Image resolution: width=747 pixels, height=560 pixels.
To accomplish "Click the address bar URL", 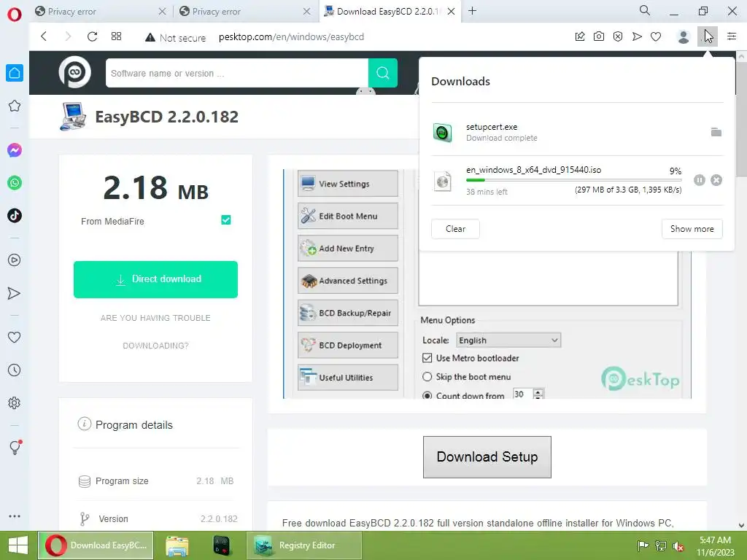I will coord(291,36).
